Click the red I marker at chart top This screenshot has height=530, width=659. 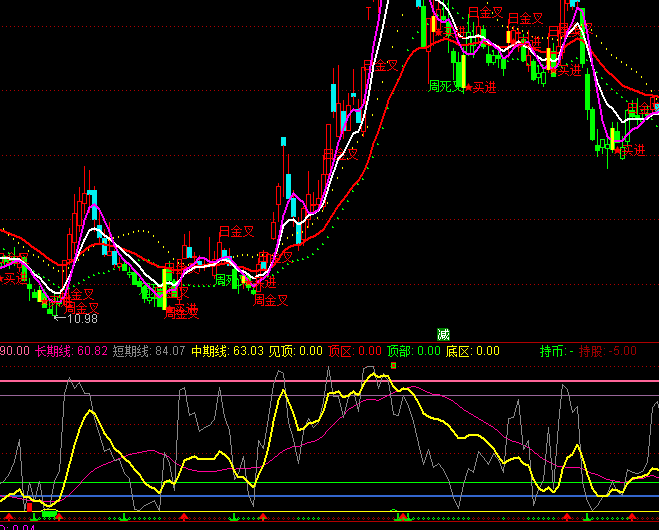coord(368,13)
